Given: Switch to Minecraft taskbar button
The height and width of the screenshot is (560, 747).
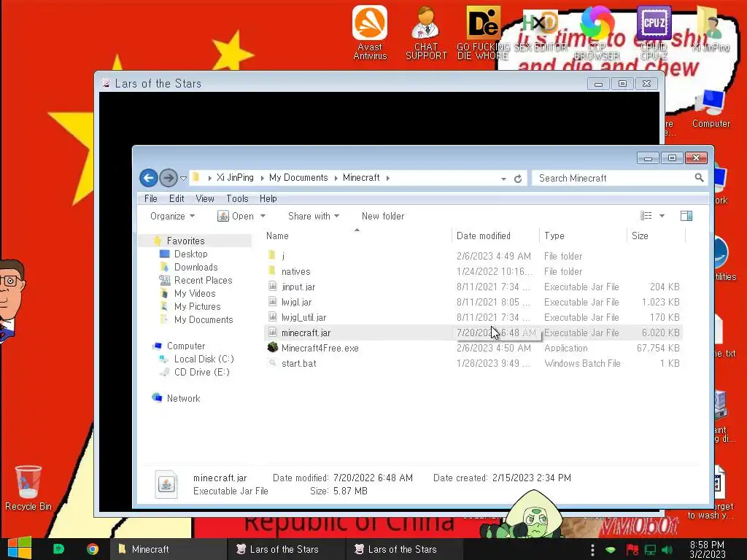Looking at the screenshot, I should [x=169, y=549].
